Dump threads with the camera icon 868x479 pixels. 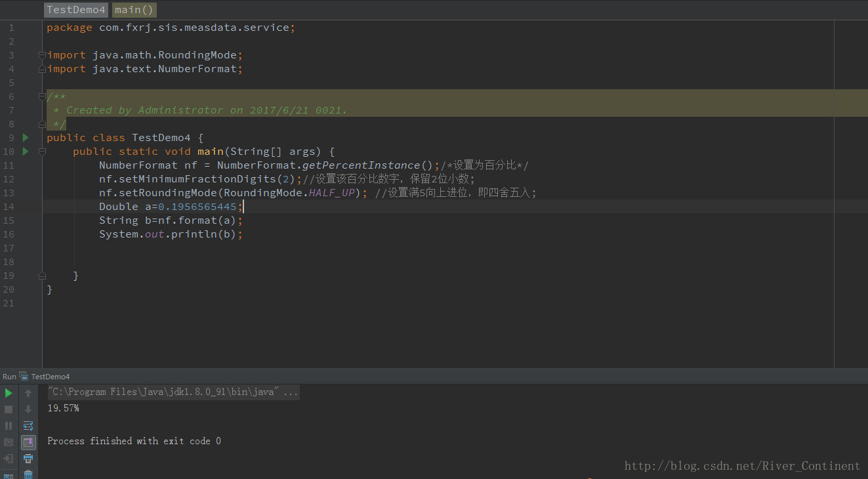tap(9, 442)
